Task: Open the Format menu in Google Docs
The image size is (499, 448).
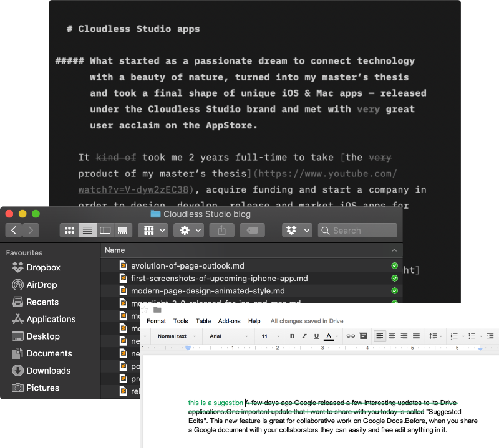Action: pos(156,321)
